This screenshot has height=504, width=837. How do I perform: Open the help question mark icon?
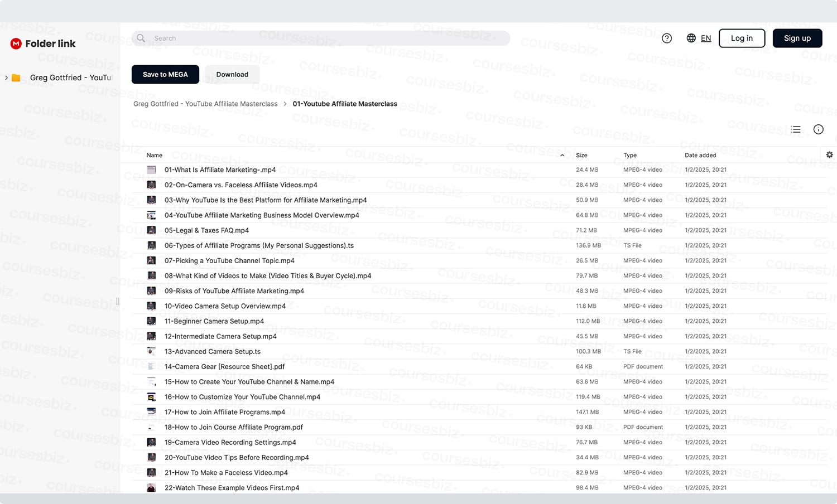tap(667, 38)
